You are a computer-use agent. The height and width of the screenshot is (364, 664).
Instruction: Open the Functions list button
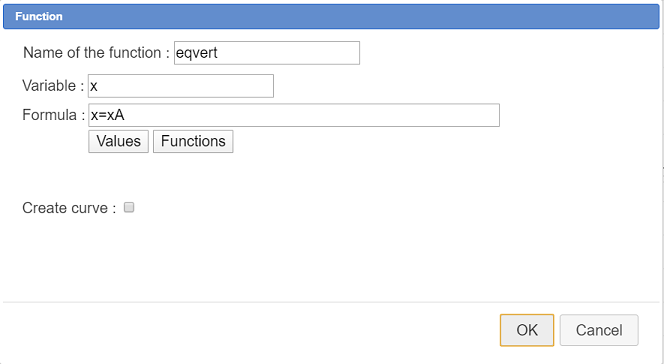[193, 141]
